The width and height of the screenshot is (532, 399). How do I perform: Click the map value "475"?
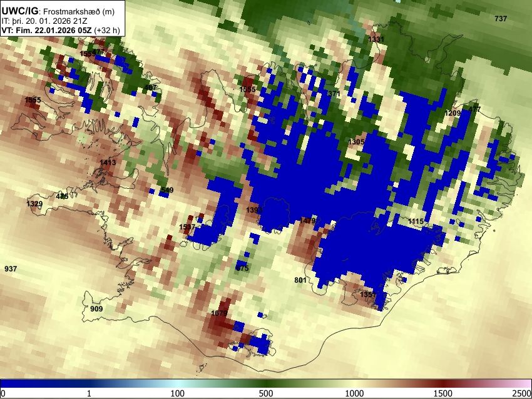(62, 196)
